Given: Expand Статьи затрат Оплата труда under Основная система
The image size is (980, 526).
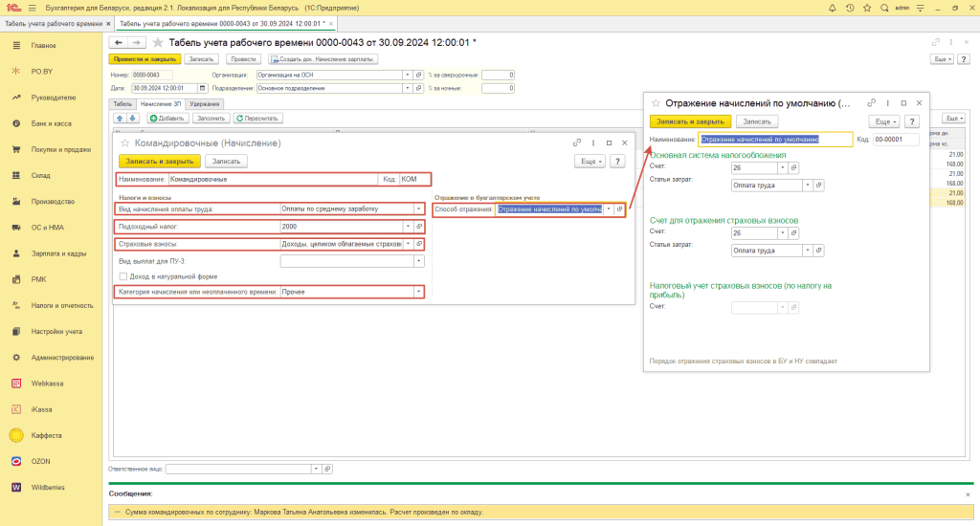Looking at the screenshot, I should click(x=808, y=186).
